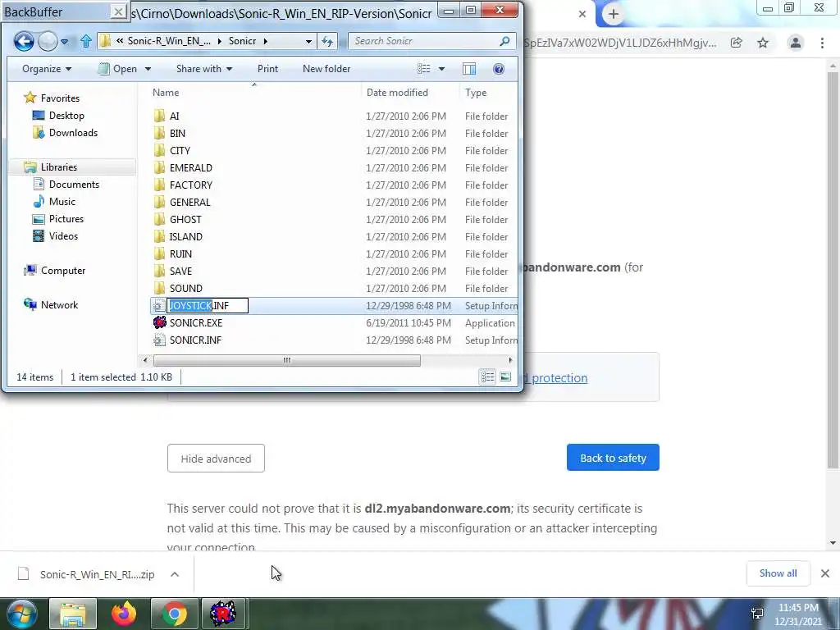
Task: Open the Chrome three-dot menu
Action: [822, 43]
